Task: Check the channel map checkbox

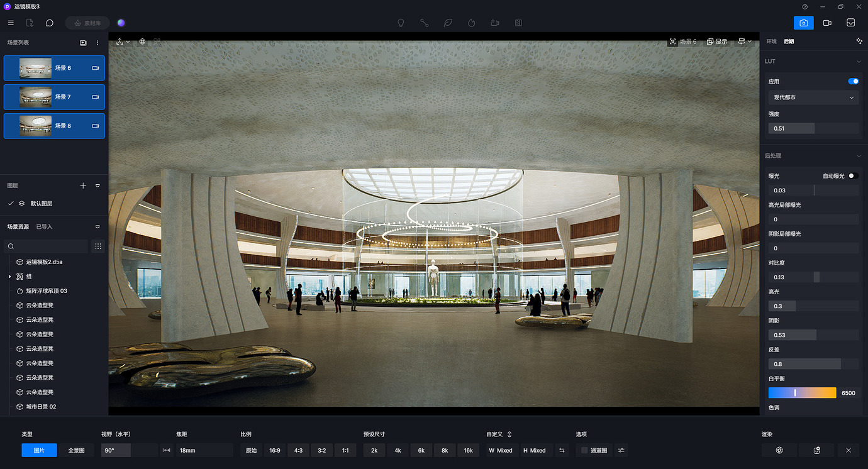Action: tap(584, 450)
